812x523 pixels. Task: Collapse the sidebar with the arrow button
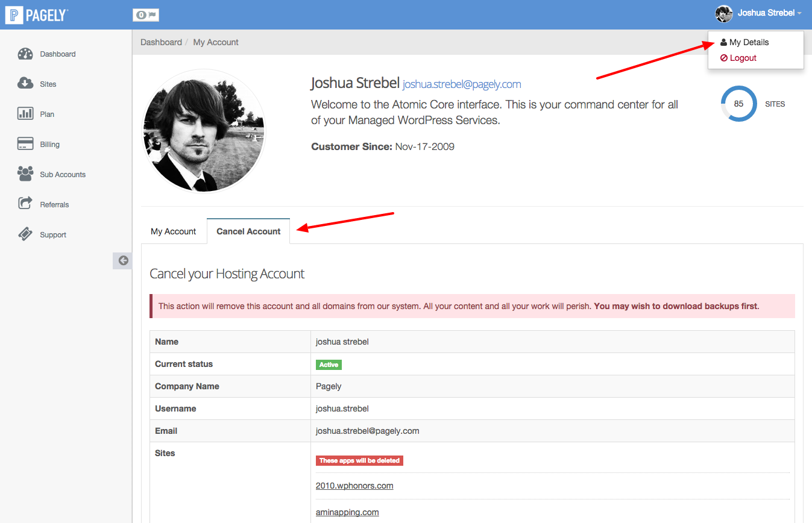pos(123,260)
